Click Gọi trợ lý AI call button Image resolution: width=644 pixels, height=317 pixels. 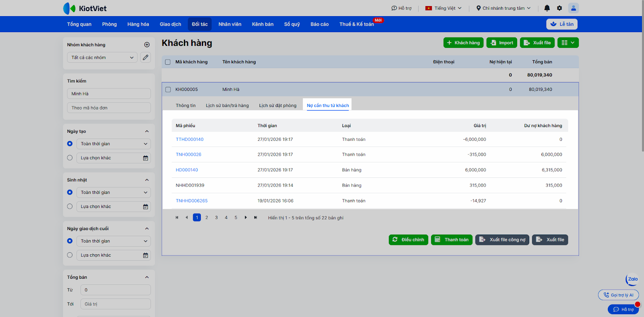(x=618, y=295)
